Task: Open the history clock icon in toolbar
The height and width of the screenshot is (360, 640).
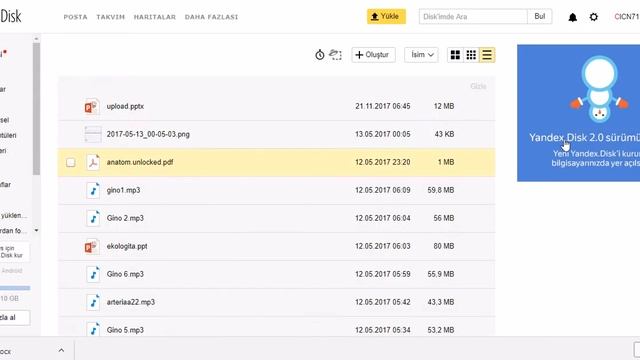Action: (320, 55)
